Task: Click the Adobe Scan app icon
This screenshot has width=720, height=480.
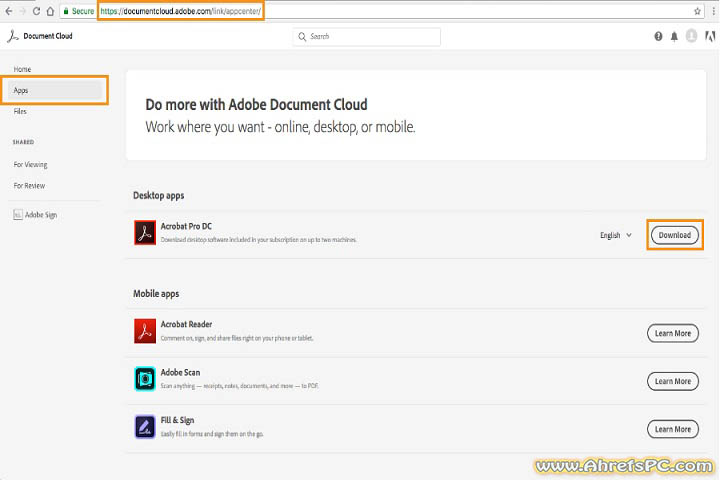Action: click(145, 378)
